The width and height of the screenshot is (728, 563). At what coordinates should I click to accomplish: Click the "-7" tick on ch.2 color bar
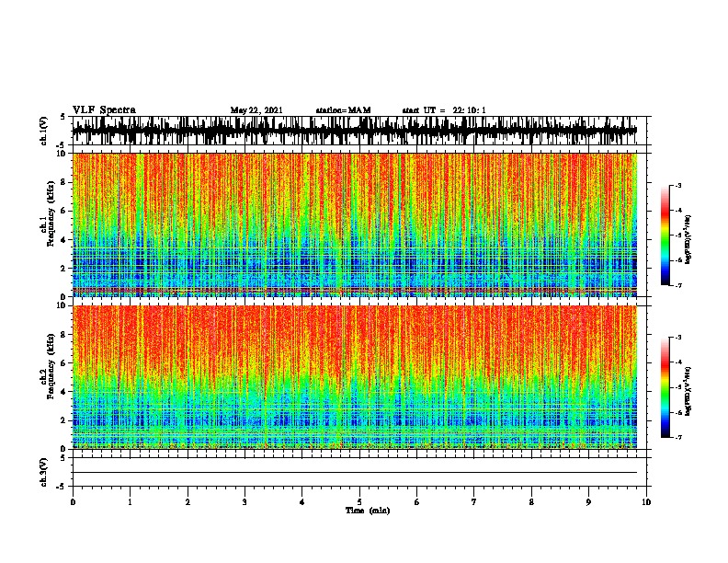point(678,438)
